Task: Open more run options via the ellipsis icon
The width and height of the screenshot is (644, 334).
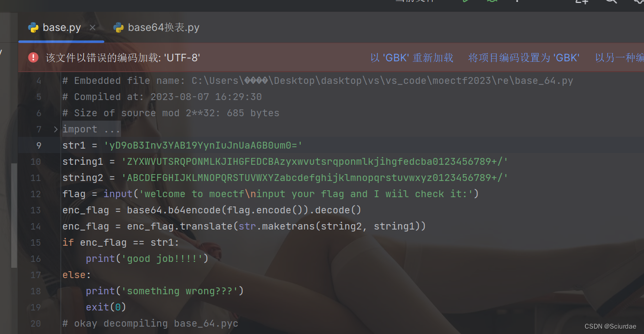Action: pos(517,1)
